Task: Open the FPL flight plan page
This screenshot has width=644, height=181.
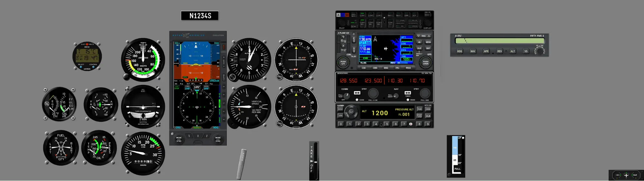Action: click(397, 68)
